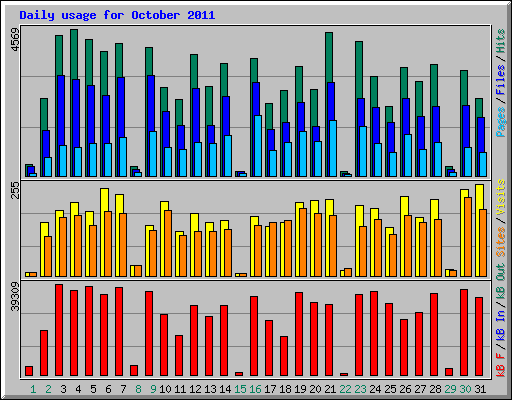Click the 255 visits axis value
This screenshot has width=512, height=400.
click(x=15, y=190)
